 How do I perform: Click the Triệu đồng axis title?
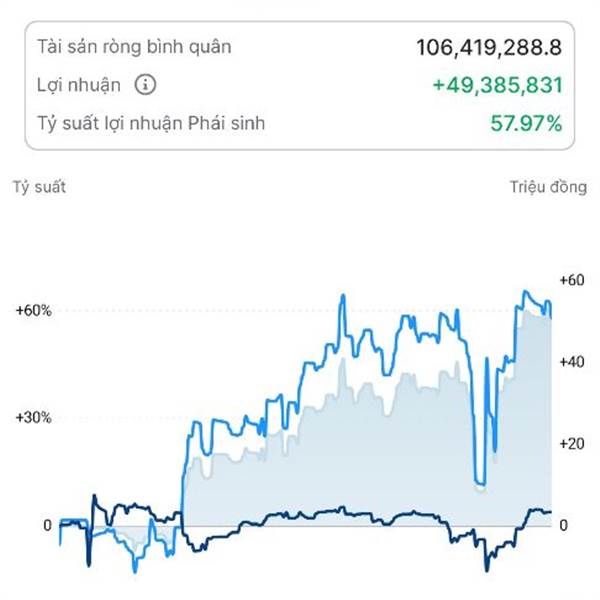[x=547, y=188]
